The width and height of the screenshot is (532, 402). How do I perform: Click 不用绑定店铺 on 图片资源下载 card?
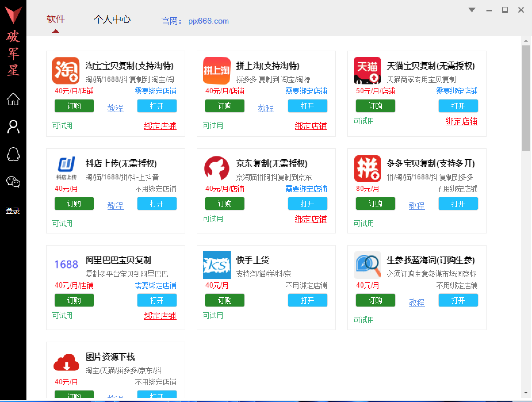156,382
